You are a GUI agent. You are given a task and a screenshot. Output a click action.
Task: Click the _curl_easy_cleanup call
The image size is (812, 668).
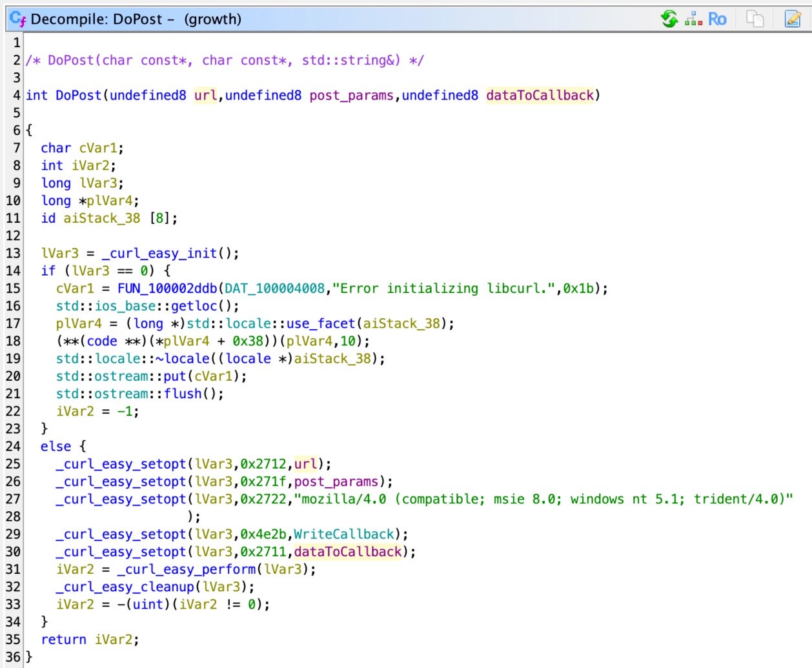125,587
